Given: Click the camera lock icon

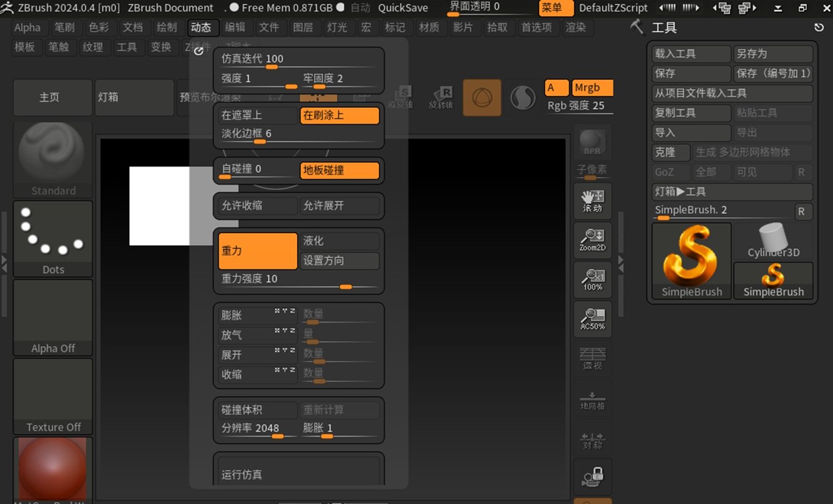Looking at the screenshot, I should 592,477.
